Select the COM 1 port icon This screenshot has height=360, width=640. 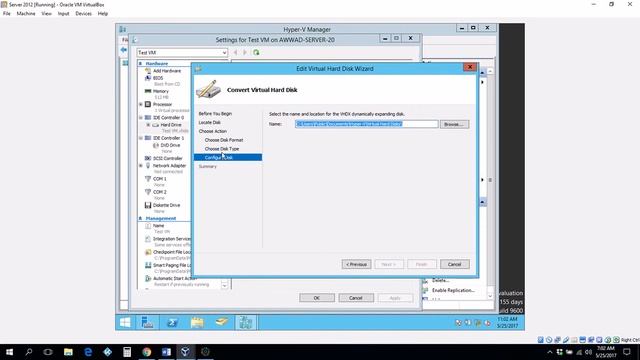click(148, 179)
